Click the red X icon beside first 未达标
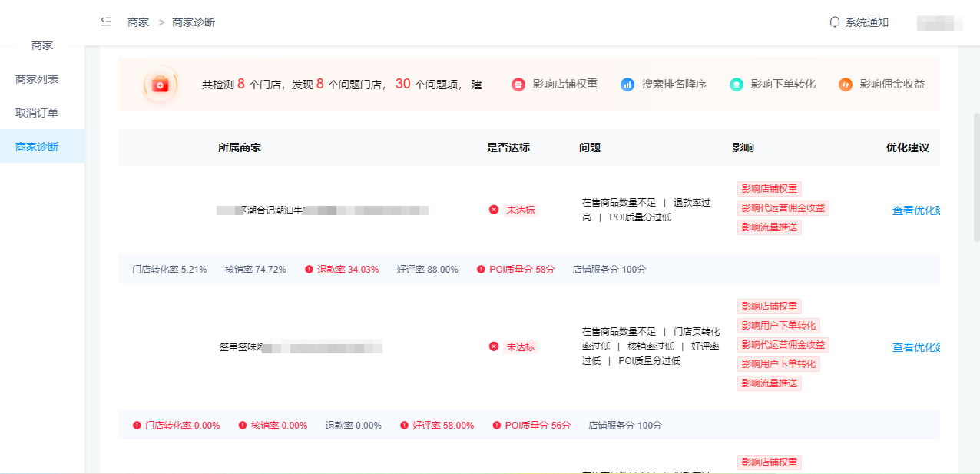This screenshot has width=980, height=474. point(494,210)
